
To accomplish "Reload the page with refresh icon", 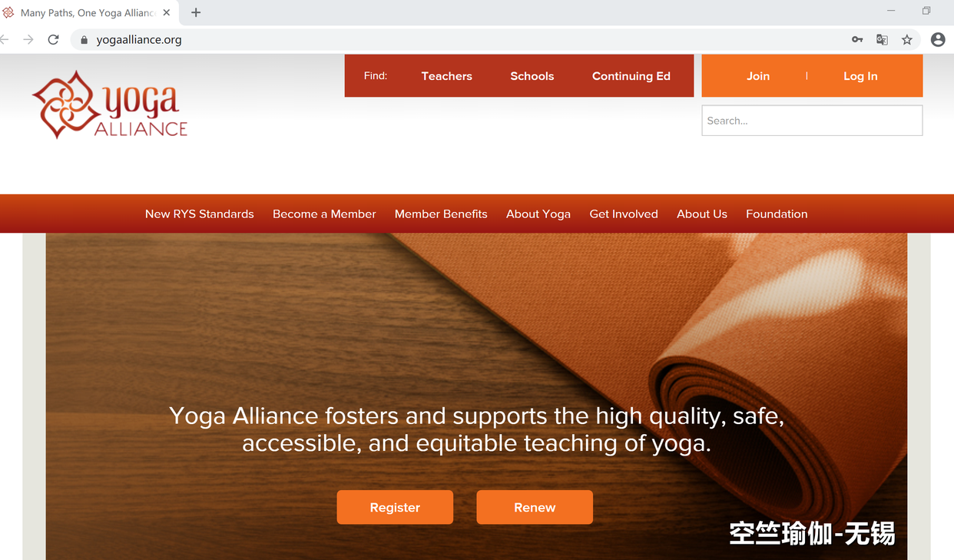I will (x=53, y=40).
